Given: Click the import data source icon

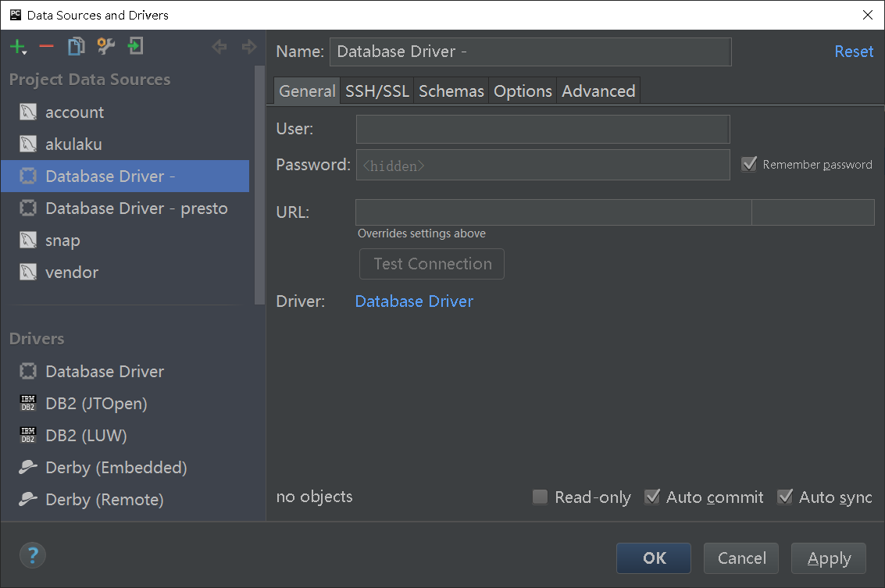Looking at the screenshot, I should point(134,46).
